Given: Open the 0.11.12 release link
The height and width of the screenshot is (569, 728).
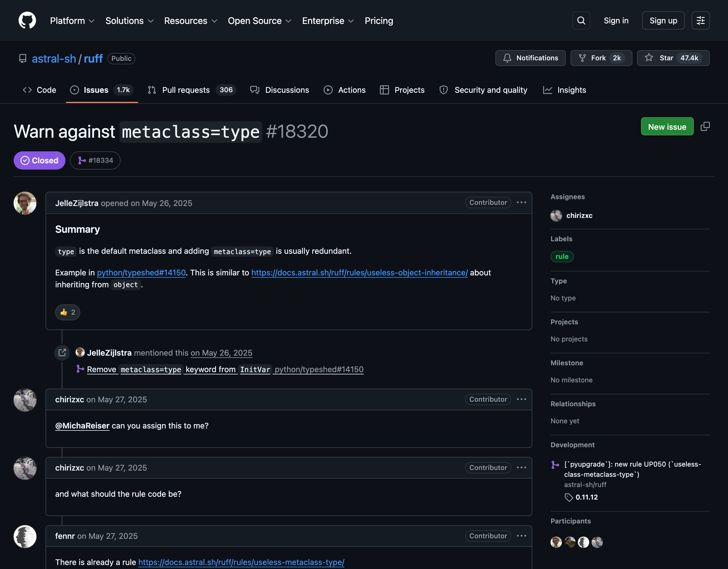Looking at the screenshot, I should (587, 497).
